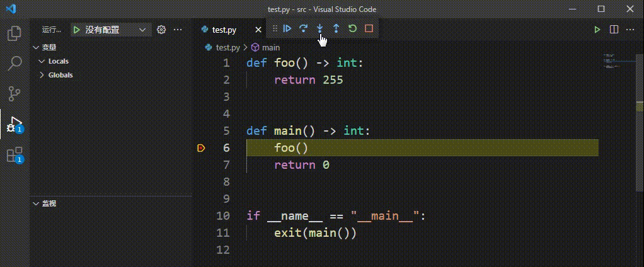Run Python file with editor play button

(x=597, y=30)
